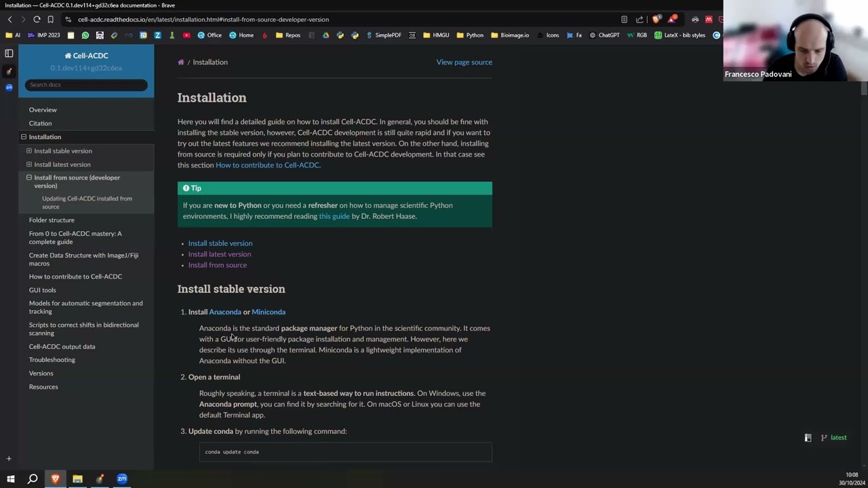Click the share icon in the address bar

(639, 20)
